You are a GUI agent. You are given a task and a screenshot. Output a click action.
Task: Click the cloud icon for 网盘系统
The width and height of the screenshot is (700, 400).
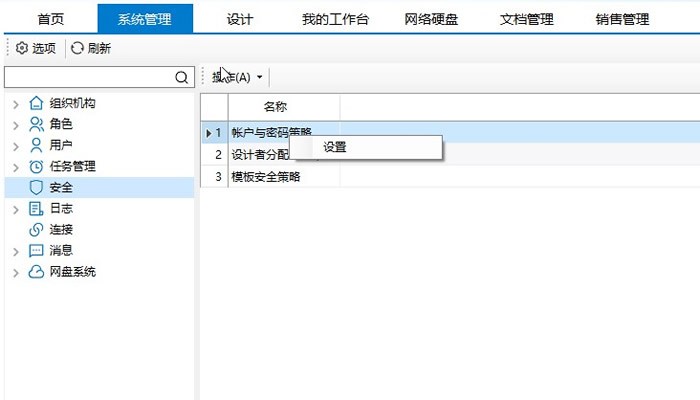click(36, 271)
